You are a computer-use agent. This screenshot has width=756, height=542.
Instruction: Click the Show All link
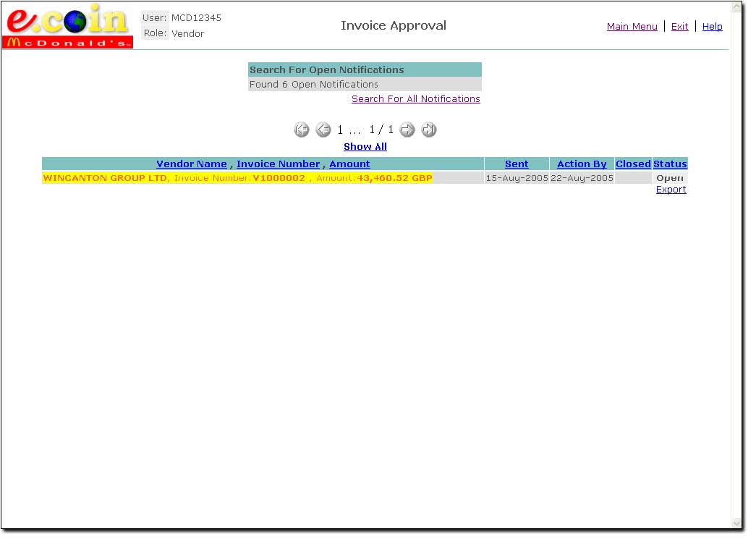[365, 147]
